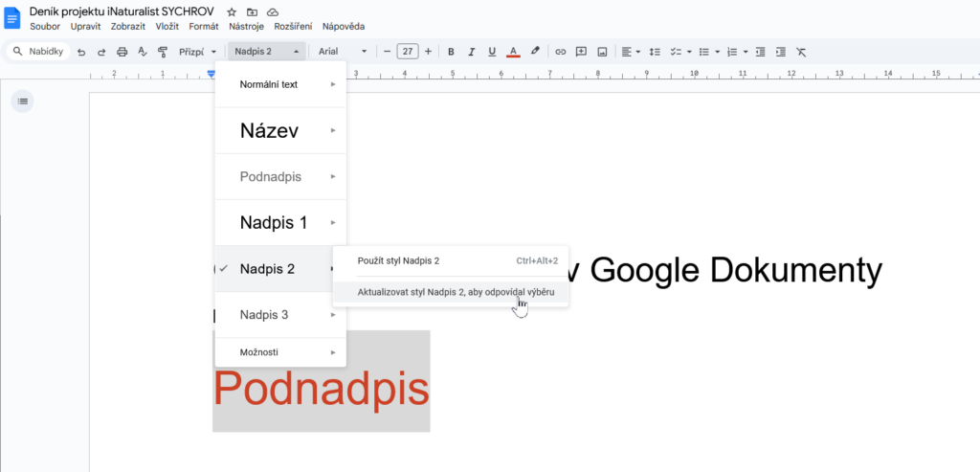
Task: Open the Nástroje menu
Action: [246, 27]
